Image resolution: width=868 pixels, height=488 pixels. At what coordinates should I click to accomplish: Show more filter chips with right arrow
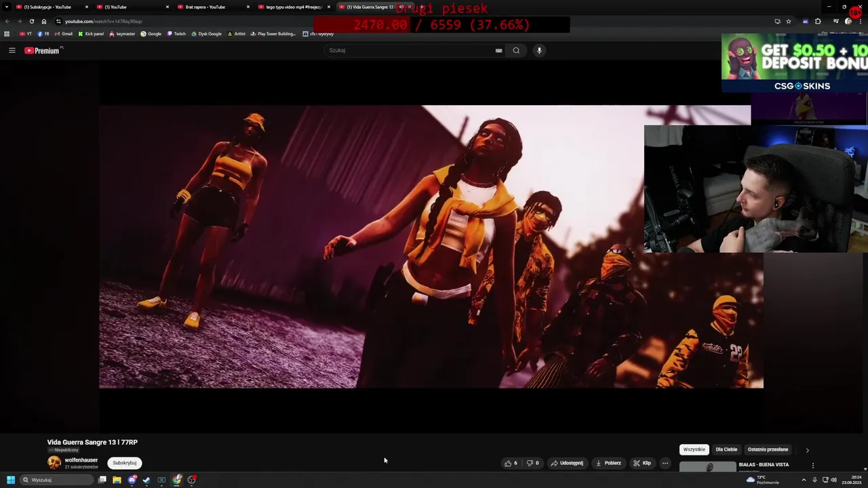click(807, 450)
